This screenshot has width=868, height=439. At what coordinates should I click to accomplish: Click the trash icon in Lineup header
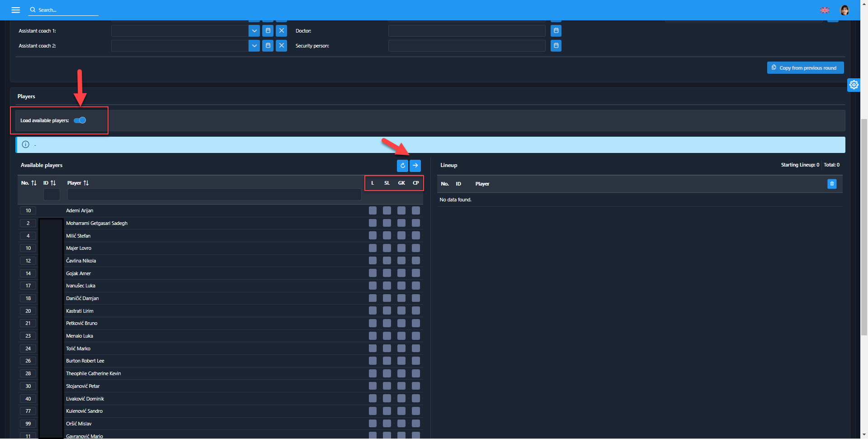pyautogui.click(x=832, y=184)
